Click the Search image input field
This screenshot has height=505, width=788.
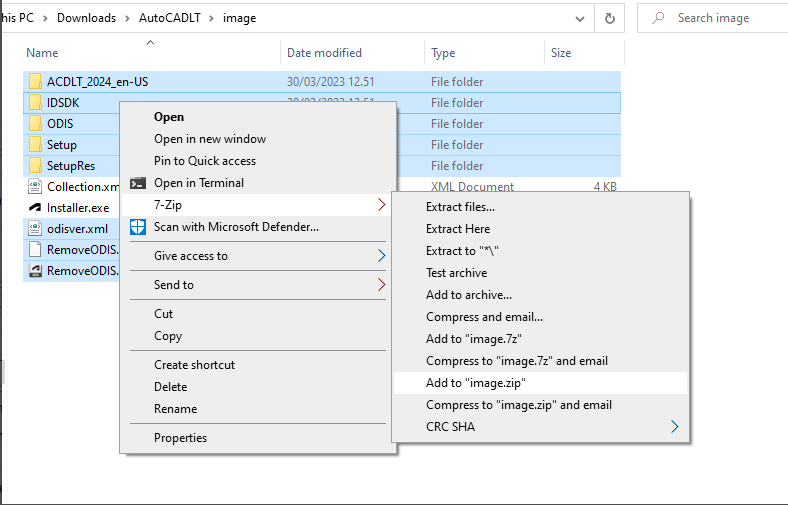pos(713,18)
